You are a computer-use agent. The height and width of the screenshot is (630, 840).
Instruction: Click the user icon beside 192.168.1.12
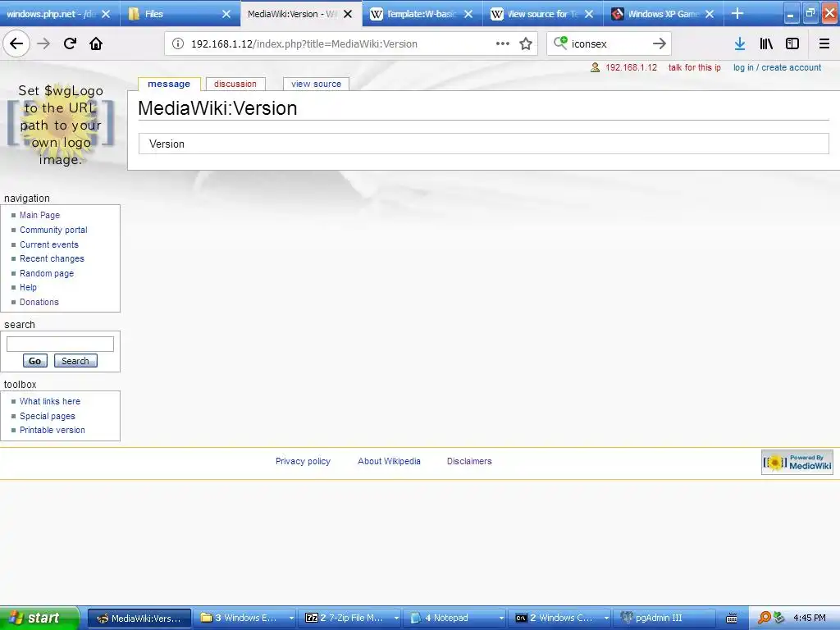(x=595, y=67)
